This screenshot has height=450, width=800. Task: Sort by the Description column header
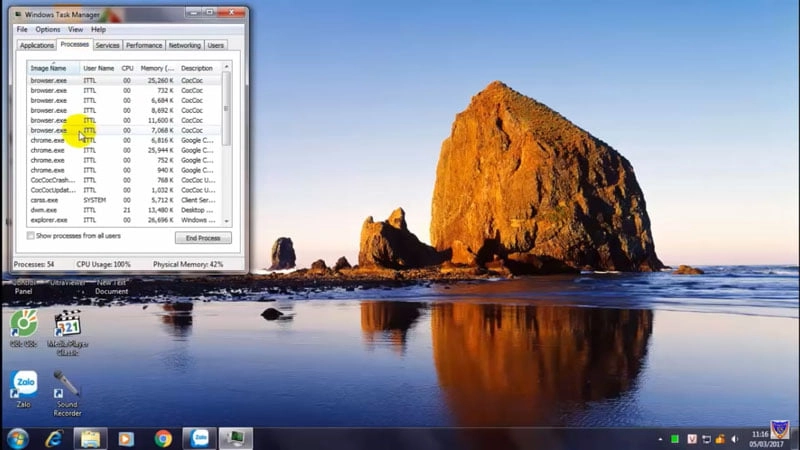(199, 68)
